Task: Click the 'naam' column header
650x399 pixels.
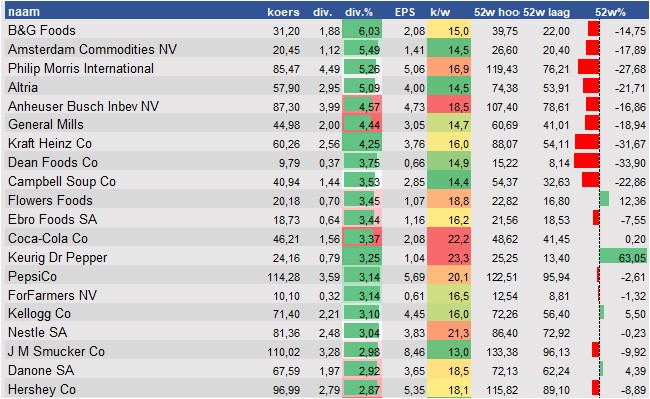Action: 24,12
